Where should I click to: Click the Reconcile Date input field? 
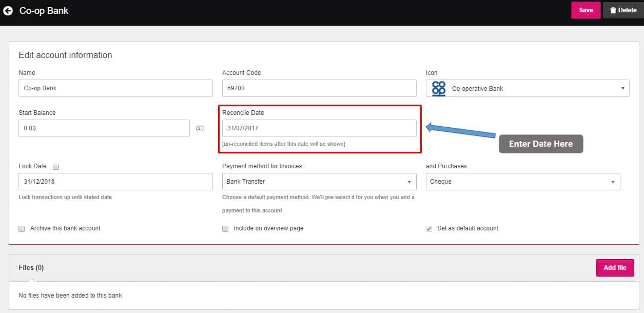click(319, 128)
